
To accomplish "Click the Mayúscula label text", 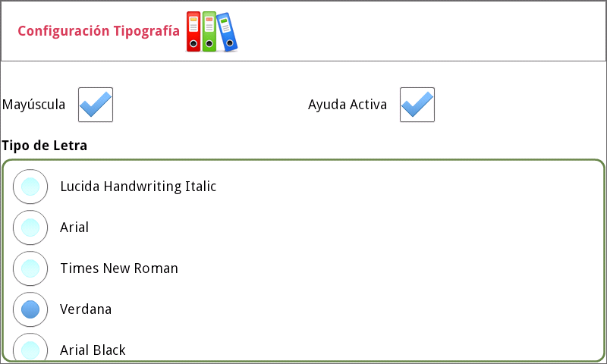I will click(x=34, y=105).
